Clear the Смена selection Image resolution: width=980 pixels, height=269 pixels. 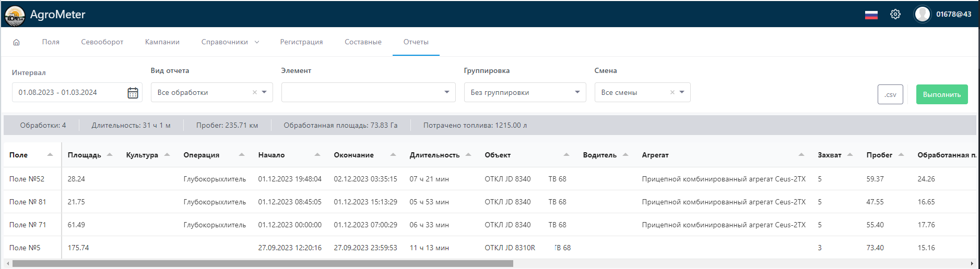click(672, 92)
